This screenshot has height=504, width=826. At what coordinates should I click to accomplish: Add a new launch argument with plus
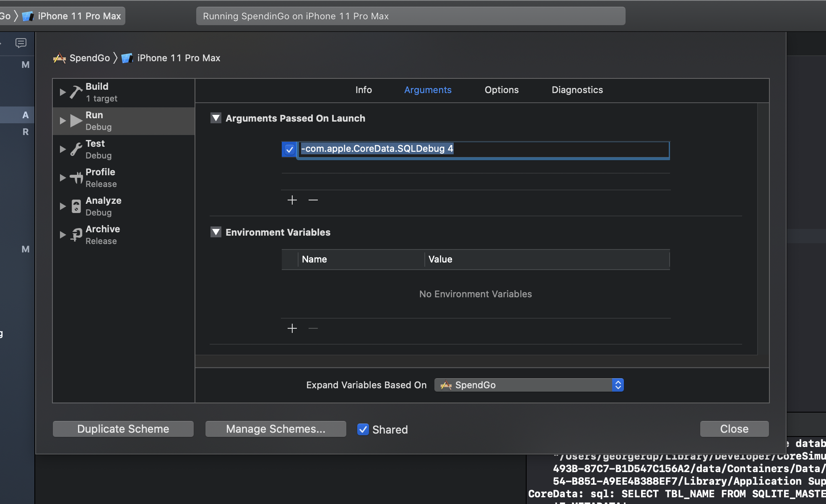[292, 200]
